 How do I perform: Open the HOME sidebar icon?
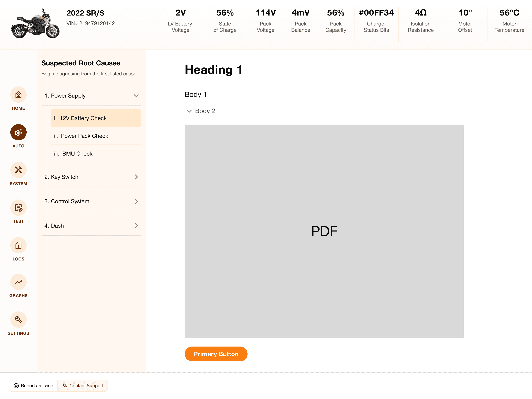18,95
